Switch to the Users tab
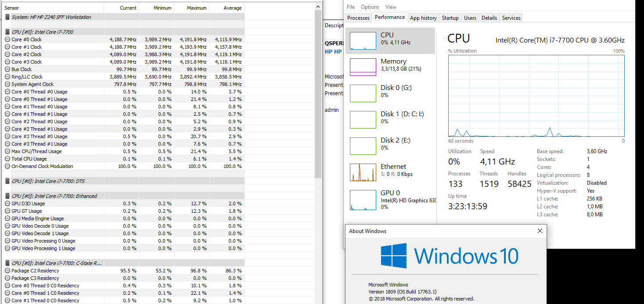 470,18
